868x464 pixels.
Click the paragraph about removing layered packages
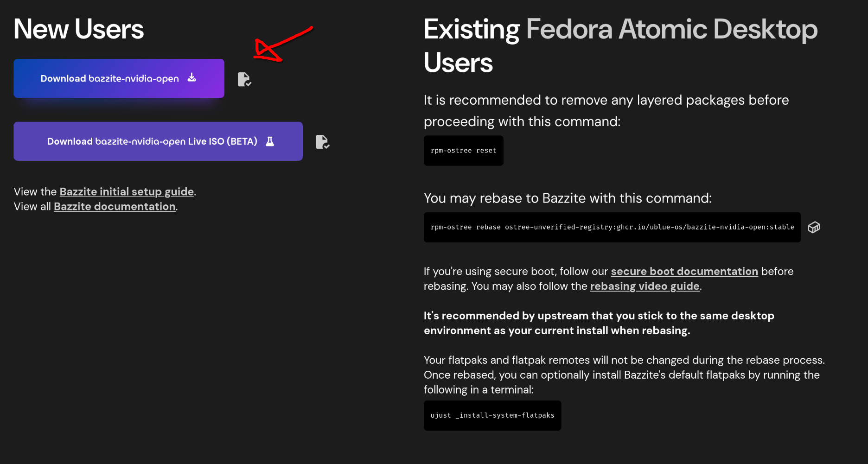pyautogui.click(x=606, y=111)
